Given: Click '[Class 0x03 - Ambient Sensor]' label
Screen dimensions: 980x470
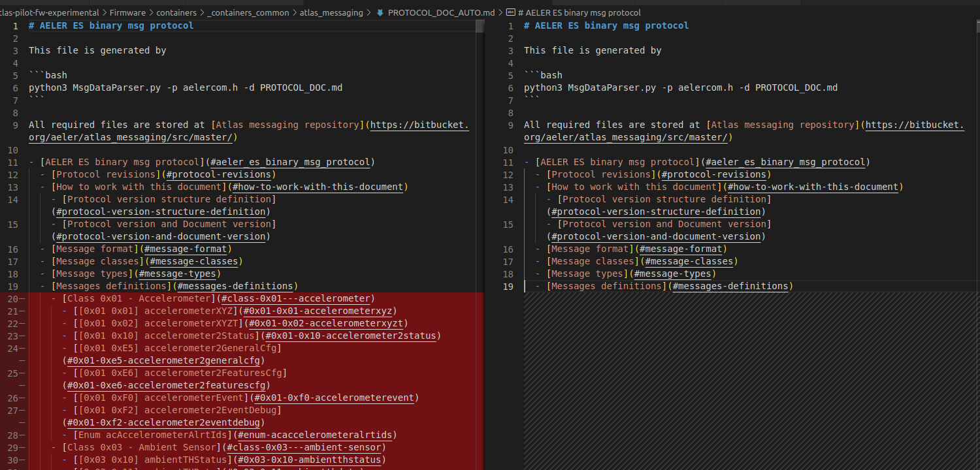Looking at the screenshot, I should (142, 447).
